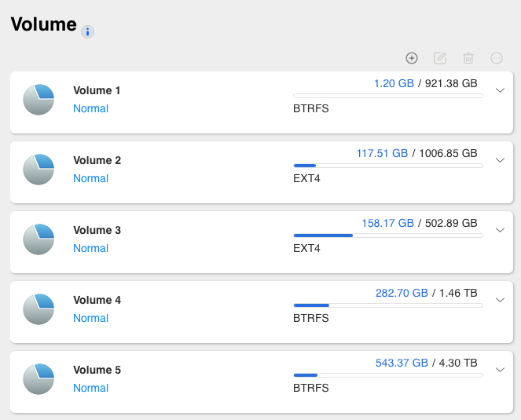Click the Volume 2 usage bar

point(388,166)
